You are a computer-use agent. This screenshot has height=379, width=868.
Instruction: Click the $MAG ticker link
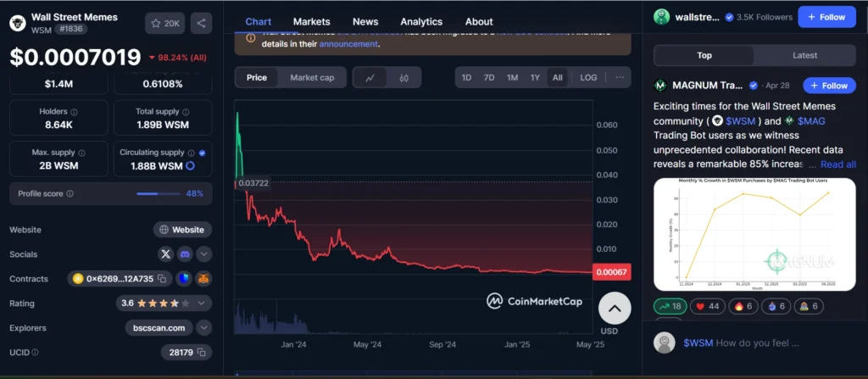(811, 120)
